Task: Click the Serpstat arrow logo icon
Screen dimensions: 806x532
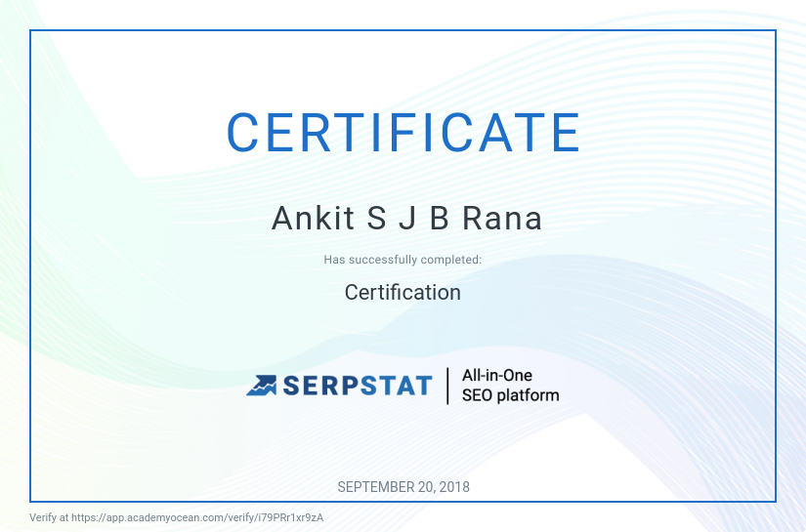Action: pos(262,386)
